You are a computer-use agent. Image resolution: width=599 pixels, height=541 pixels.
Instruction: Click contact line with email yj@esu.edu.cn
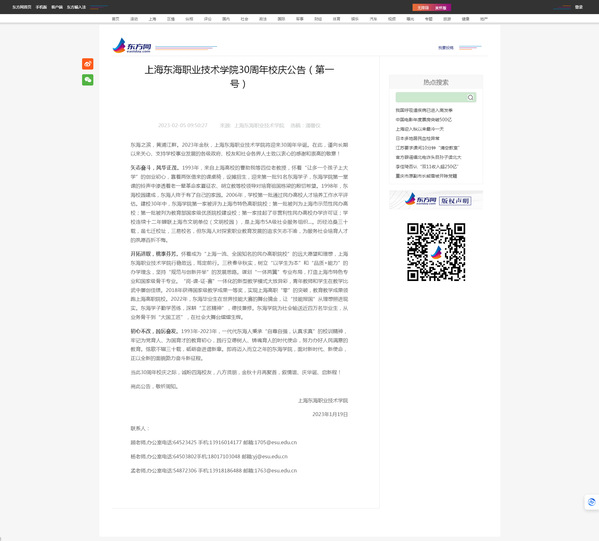coord(209,457)
